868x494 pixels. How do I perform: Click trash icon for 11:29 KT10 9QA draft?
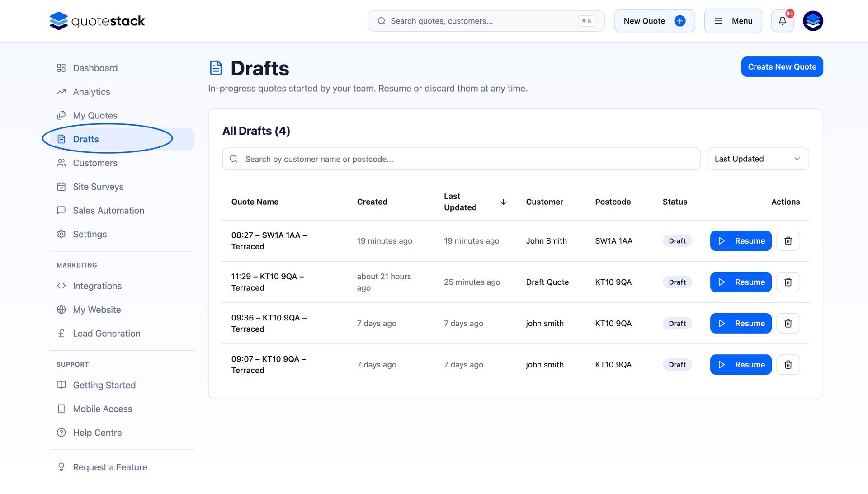coord(788,282)
